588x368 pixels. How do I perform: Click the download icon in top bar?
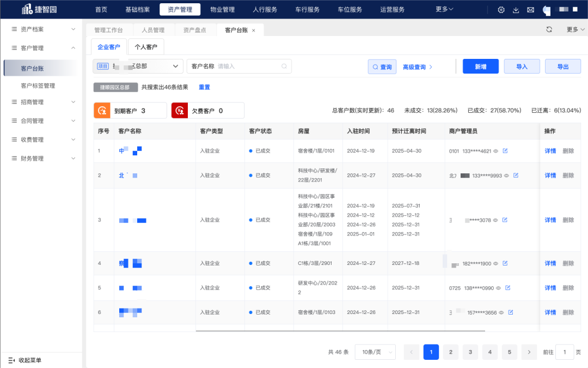click(516, 10)
